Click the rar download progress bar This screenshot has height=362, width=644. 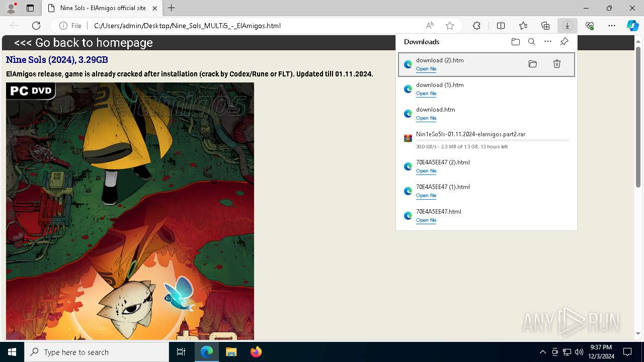[493, 140]
